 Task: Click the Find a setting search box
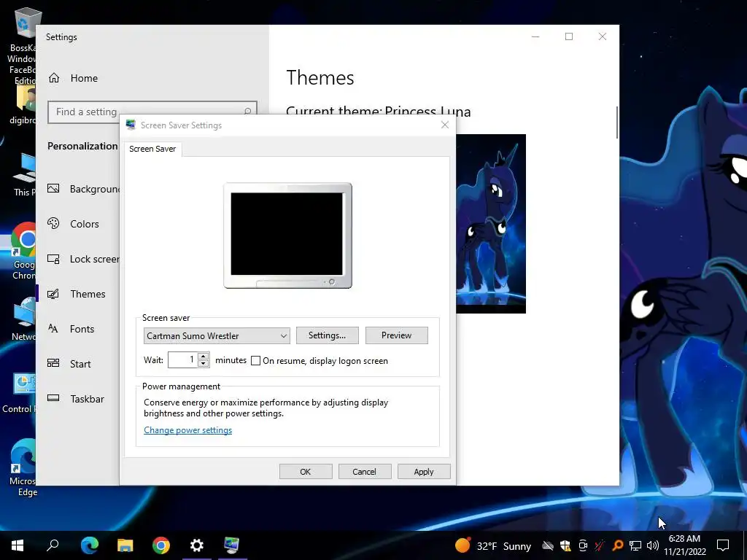(x=152, y=112)
